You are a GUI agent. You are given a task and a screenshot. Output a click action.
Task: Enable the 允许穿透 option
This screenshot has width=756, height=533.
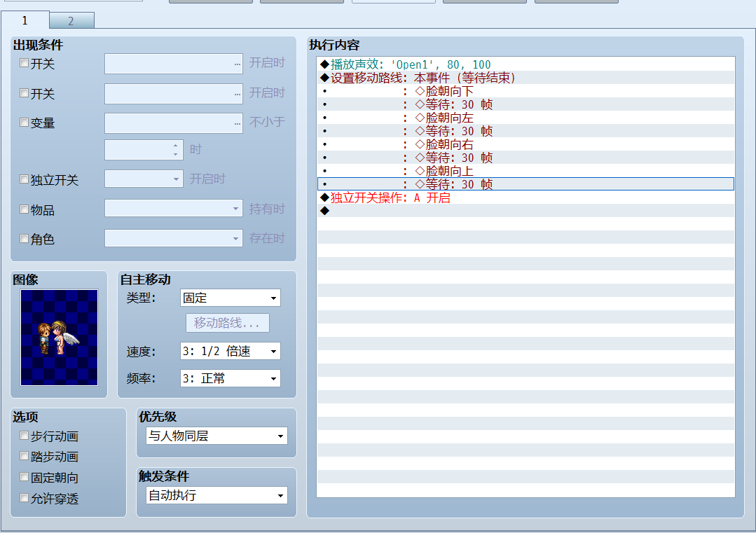[24, 498]
